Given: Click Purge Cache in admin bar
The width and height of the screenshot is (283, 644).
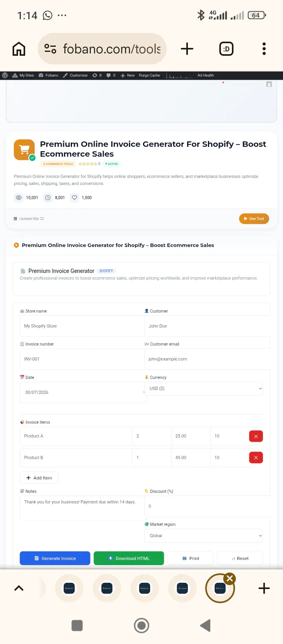Looking at the screenshot, I should pyautogui.click(x=149, y=75).
